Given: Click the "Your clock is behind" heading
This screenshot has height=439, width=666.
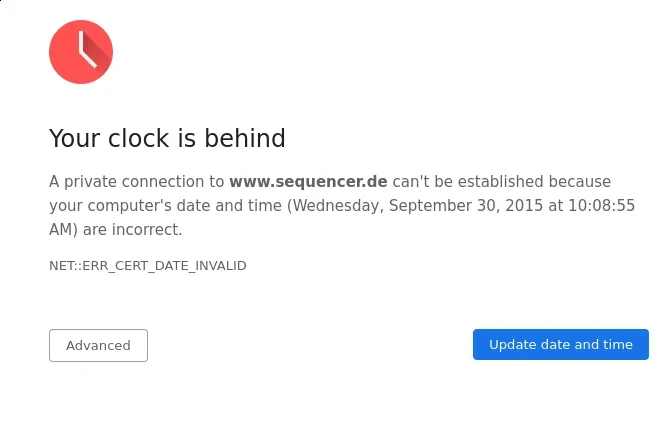Looking at the screenshot, I should (x=167, y=138).
